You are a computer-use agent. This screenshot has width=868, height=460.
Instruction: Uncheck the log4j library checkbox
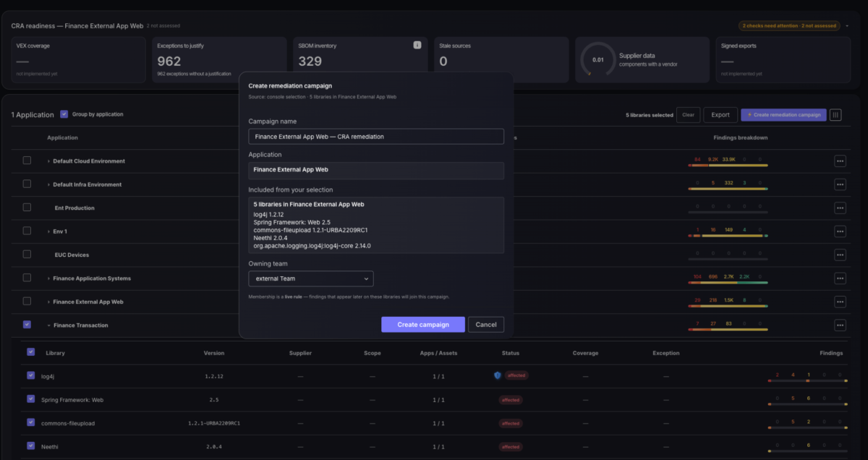pyautogui.click(x=30, y=375)
